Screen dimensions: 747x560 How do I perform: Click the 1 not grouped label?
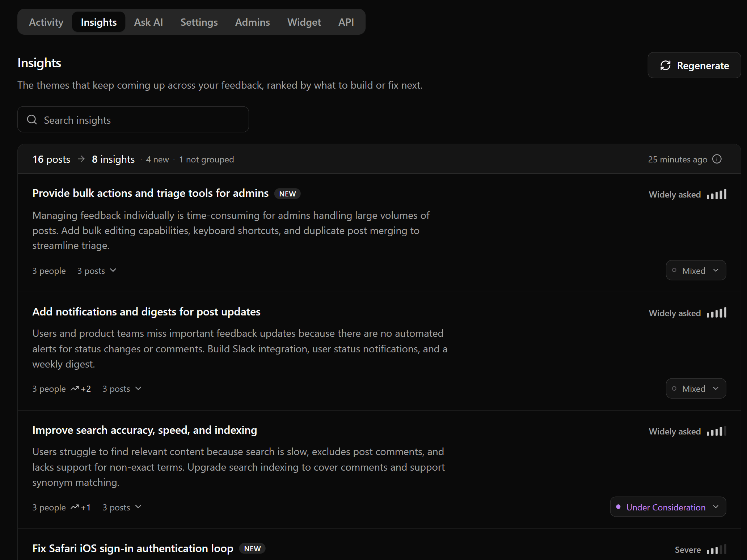(207, 160)
